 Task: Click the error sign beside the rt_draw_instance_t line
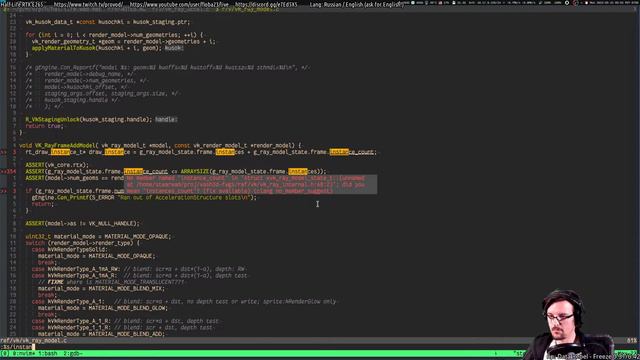4,152
